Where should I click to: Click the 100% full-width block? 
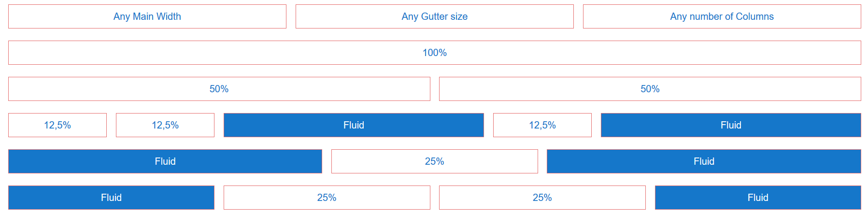click(x=435, y=53)
